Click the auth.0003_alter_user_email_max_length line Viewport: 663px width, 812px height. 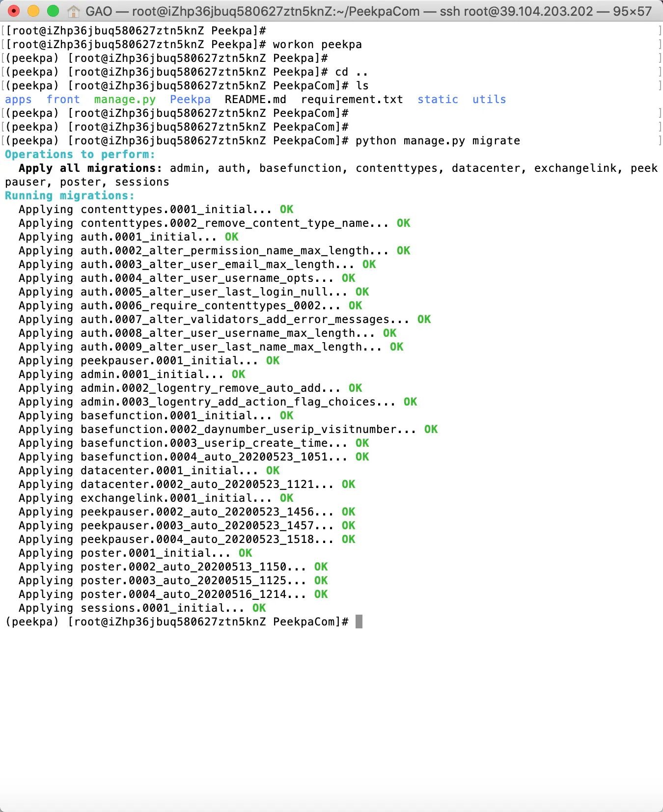[x=197, y=265]
